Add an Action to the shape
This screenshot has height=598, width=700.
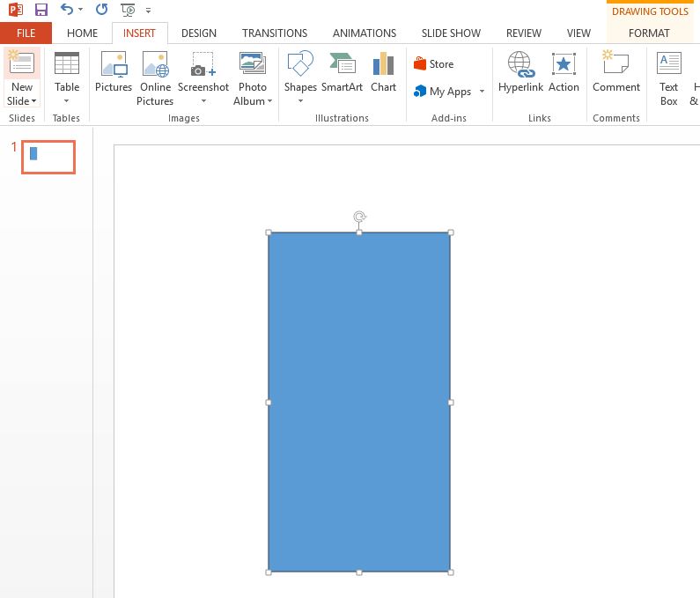coord(564,71)
